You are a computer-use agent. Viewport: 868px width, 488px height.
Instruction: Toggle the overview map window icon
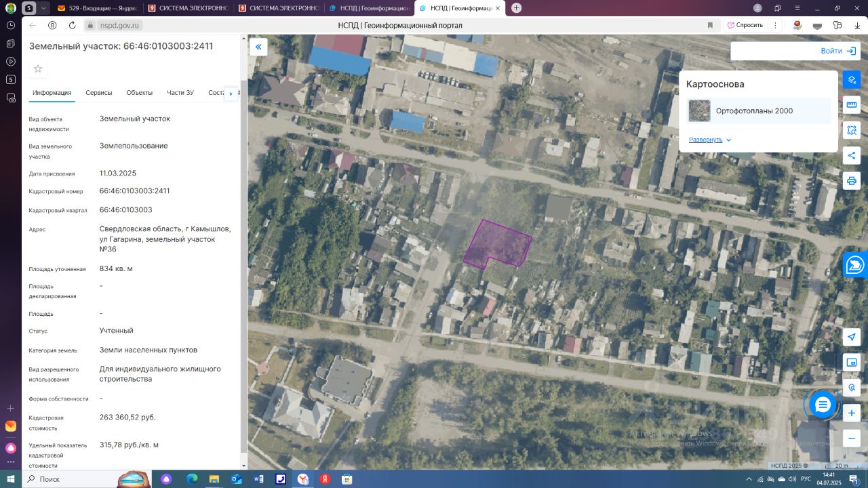pyautogui.click(x=852, y=363)
